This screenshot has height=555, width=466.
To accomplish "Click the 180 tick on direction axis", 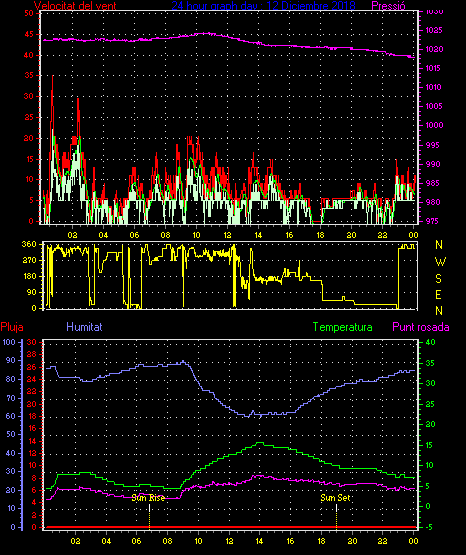I will 29,276.
